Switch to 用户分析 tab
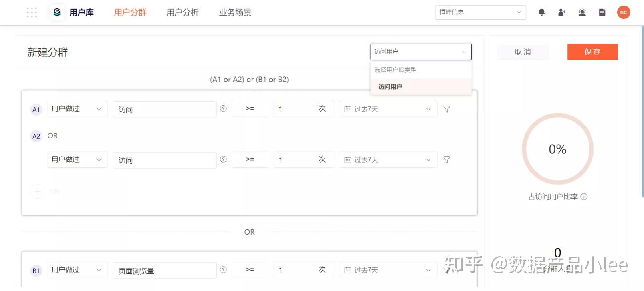This screenshot has width=644, height=291. click(x=182, y=12)
